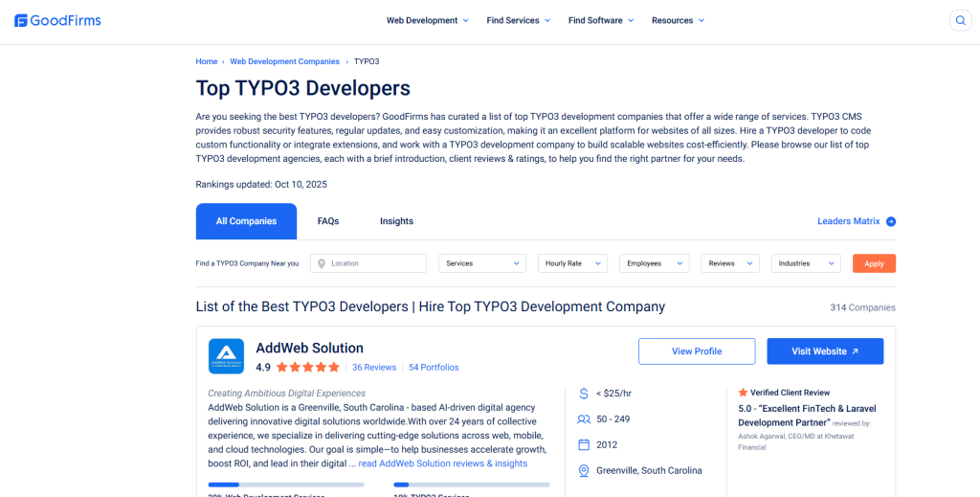The image size is (980, 497).
Task: Open read AddWeb Solution reviews & insights link
Action: [443, 463]
